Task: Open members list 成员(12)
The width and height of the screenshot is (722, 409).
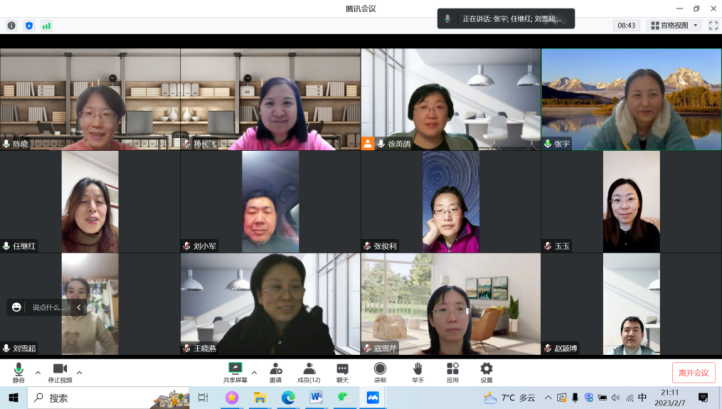Action: 309,373
